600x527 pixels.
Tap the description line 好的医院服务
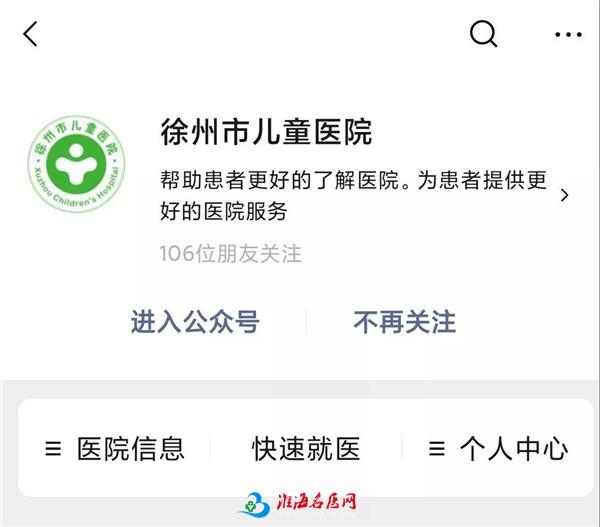tap(223, 212)
